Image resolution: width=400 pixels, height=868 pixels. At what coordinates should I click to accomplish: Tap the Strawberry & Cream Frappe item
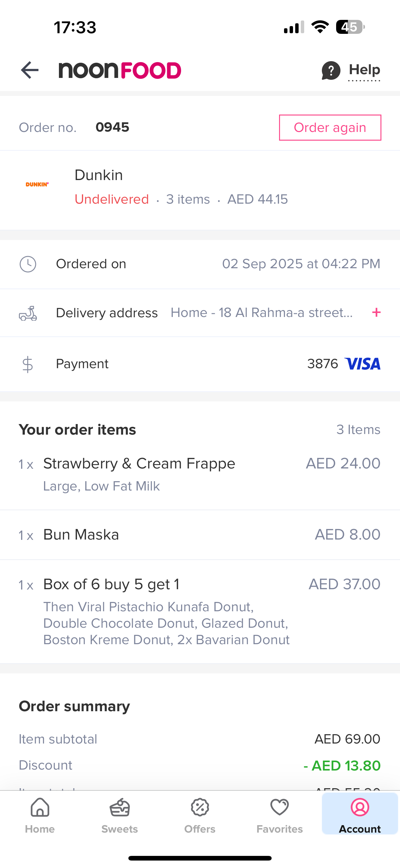coord(139,464)
